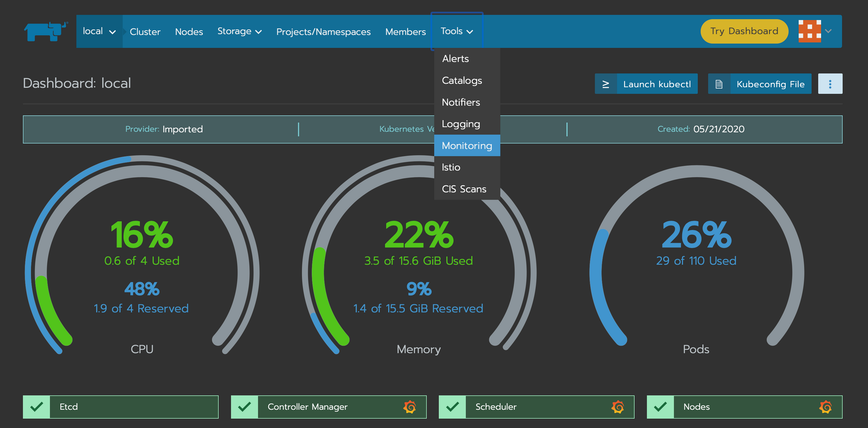Expand the Storage menu
The height and width of the screenshot is (428, 868).
coord(240,31)
